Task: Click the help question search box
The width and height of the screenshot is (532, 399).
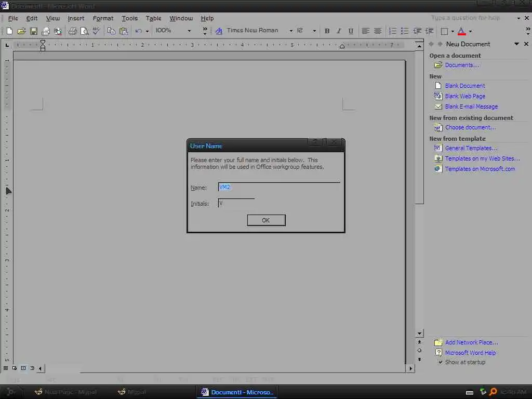Action: point(472,18)
